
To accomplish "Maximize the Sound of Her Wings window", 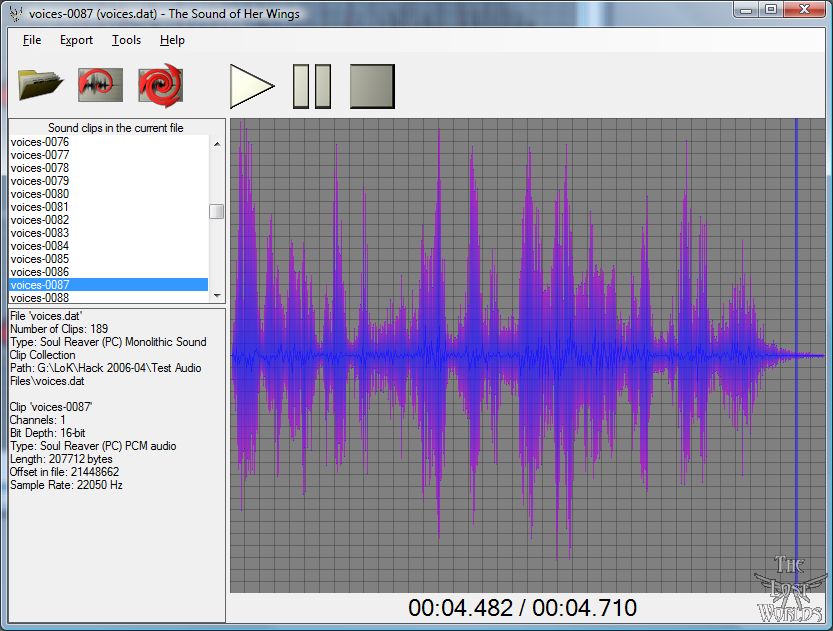I will pyautogui.click(x=771, y=10).
